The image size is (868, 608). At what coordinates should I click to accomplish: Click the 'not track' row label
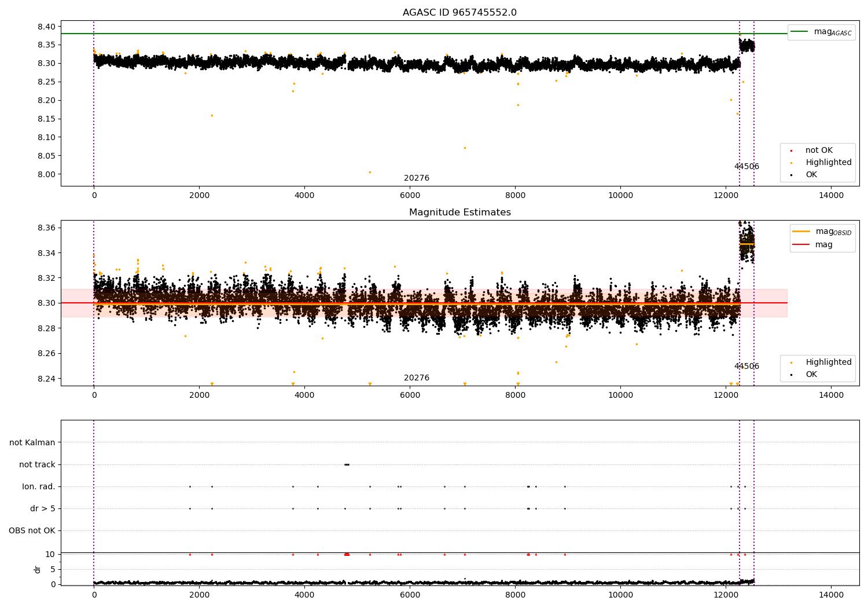37,465
